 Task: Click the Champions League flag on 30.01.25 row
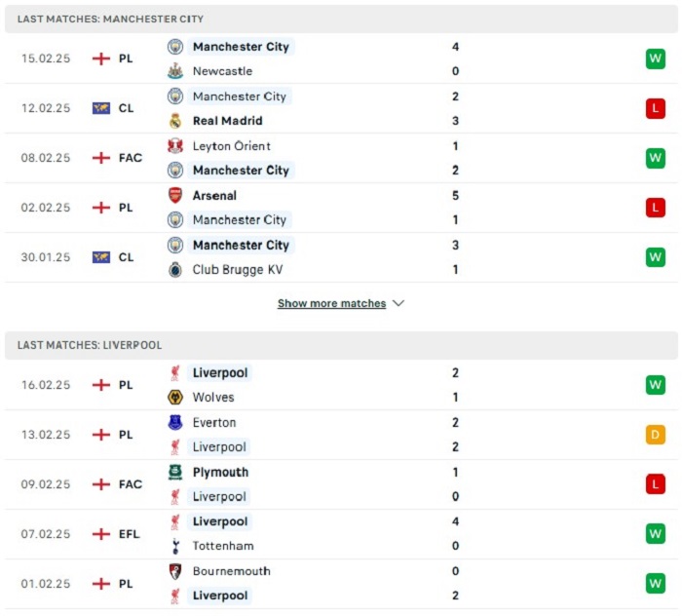click(101, 257)
